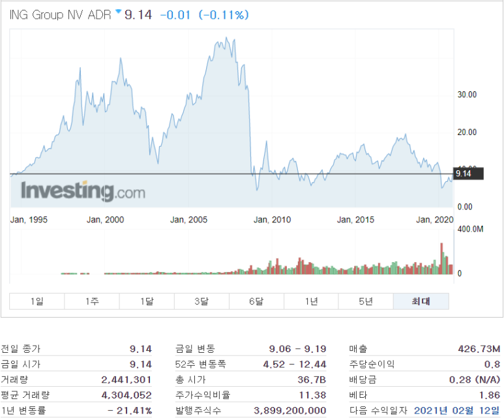Viewport: 504px width, 420px height.
Task: Click the 400.0M volume axis label
Action: pos(470,229)
